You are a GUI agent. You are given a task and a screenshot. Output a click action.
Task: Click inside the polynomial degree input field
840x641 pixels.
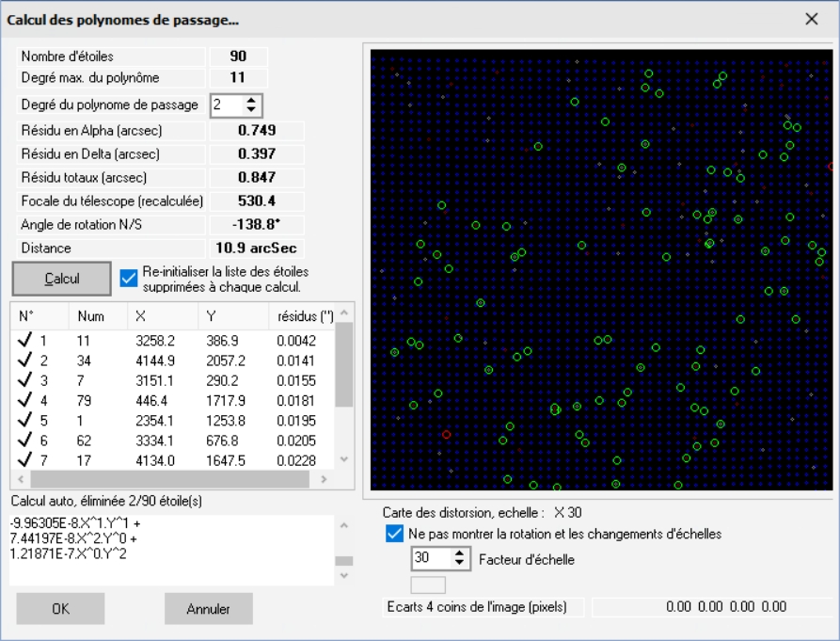click(x=226, y=105)
